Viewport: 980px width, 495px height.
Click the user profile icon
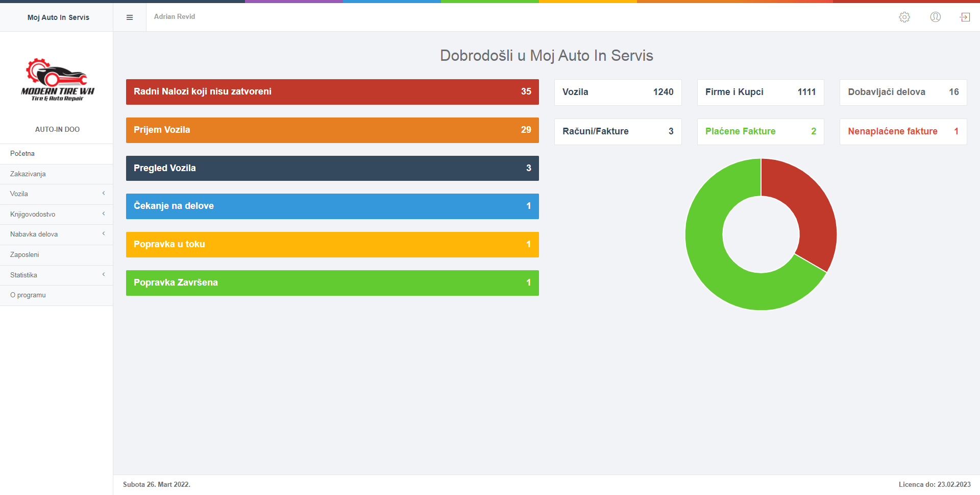[935, 17]
